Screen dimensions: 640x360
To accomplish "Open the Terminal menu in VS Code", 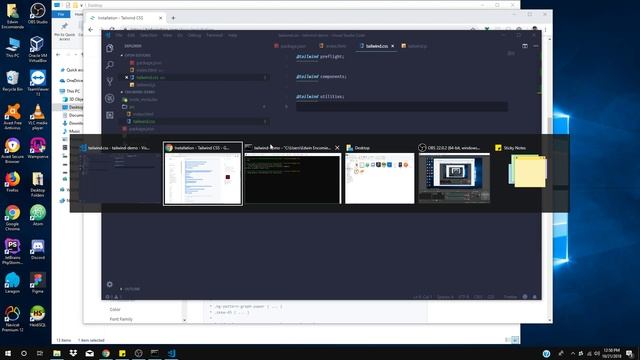I will tap(214, 36).
